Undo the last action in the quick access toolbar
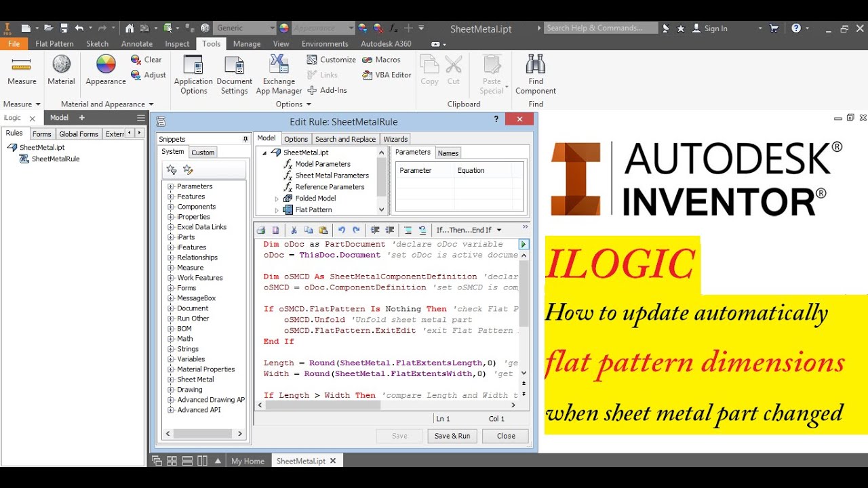 [79, 28]
